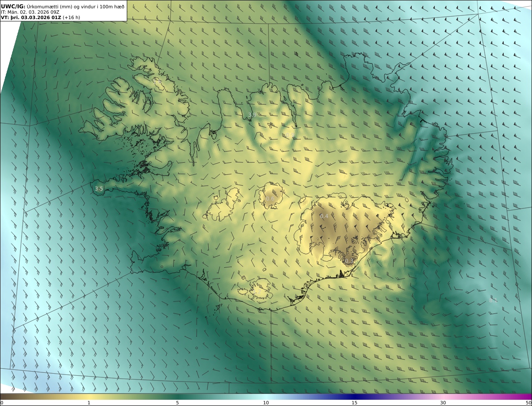The height and width of the screenshot is (406, 532).
Task: Click the 3.5 value label on the western peninsula
Action: (x=99, y=189)
